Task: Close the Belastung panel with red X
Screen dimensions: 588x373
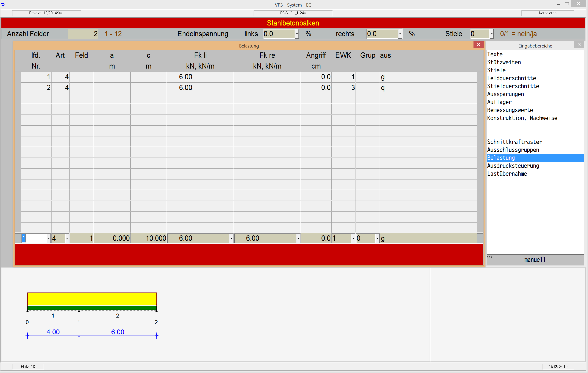Action: tap(478, 44)
